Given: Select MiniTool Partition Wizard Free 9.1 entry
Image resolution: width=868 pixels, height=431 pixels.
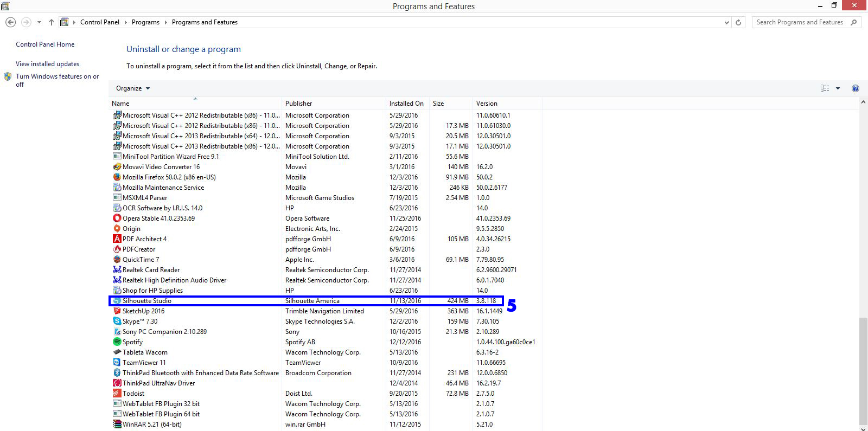Looking at the screenshot, I should click(x=171, y=157).
